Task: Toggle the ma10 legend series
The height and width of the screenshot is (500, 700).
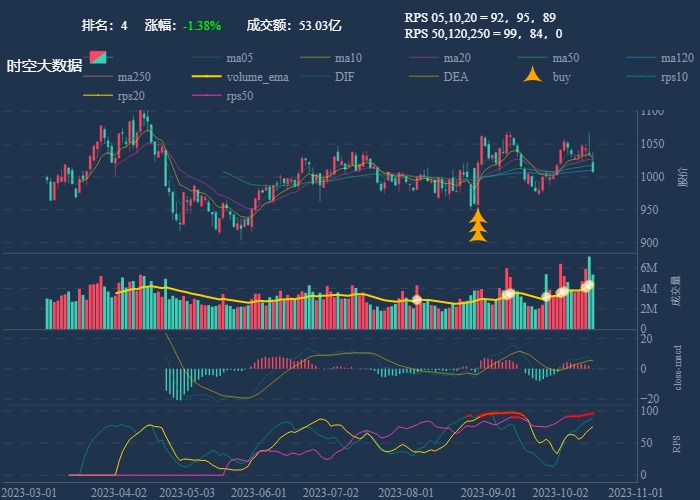Action: coord(331,58)
